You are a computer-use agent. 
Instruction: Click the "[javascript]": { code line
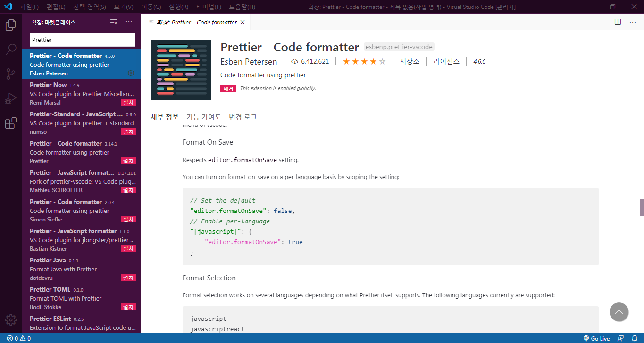click(221, 231)
